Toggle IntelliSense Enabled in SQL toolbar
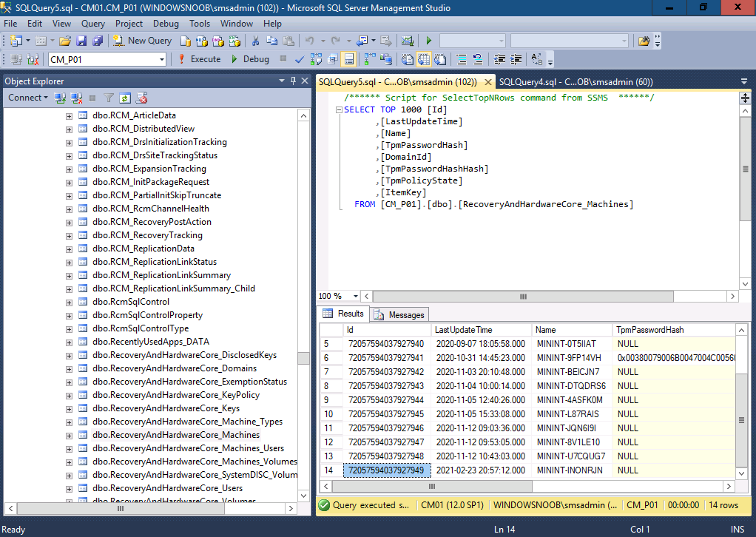756x537 pixels. pos(349,59)
